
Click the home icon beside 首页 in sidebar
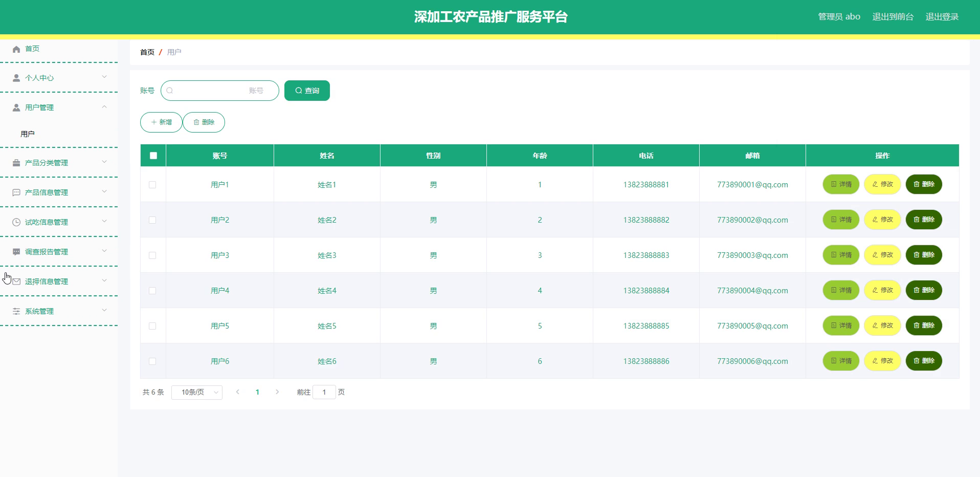click(x=16, y=49)
